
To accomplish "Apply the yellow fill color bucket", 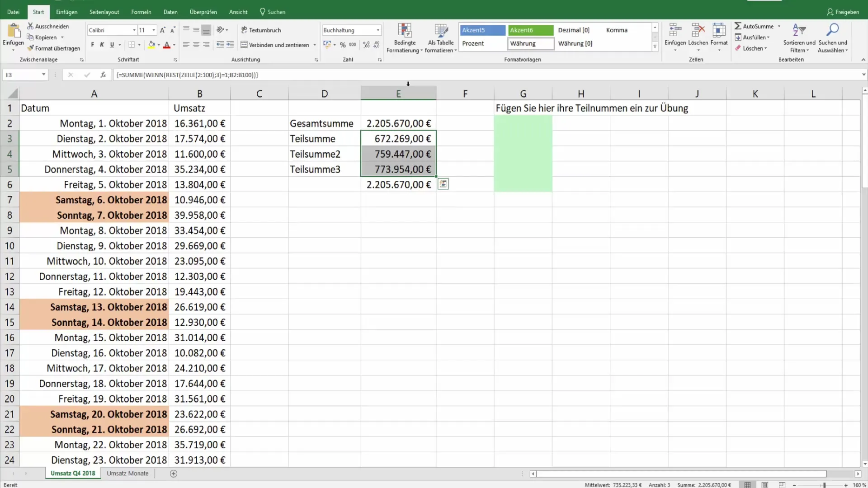I will (x=151, y=45).
